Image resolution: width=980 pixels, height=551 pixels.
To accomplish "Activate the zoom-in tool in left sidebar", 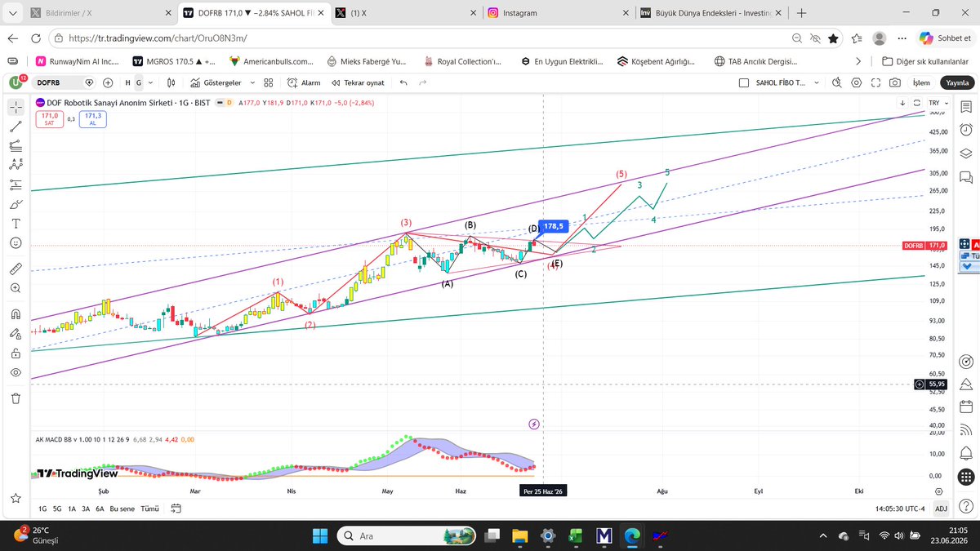I will tap(16, 288).
